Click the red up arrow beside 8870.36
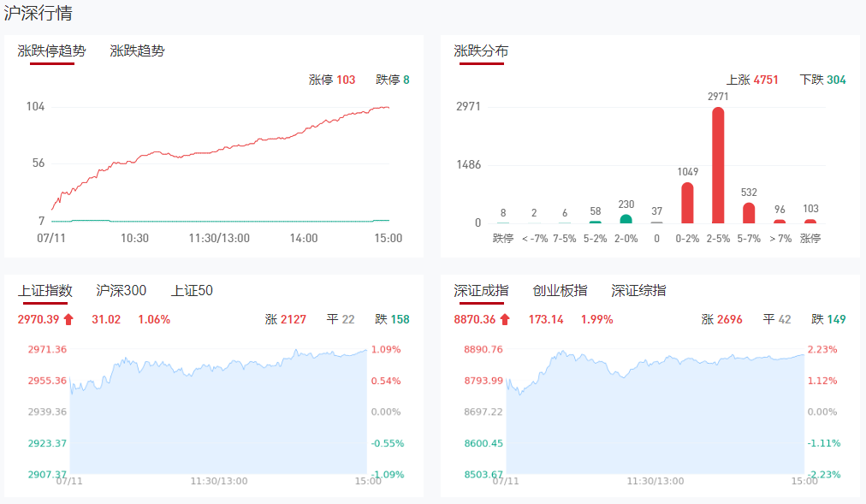Screen dimensions: 866x504 click(505, 319)
